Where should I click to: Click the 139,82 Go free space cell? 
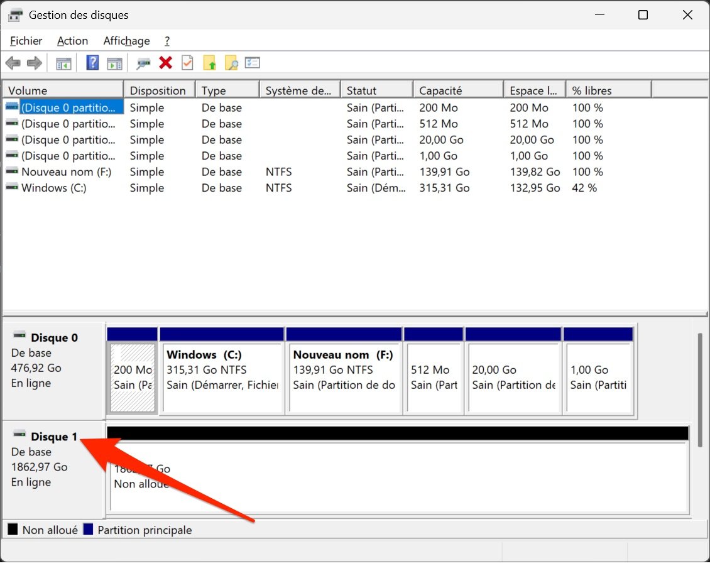click(x=535, y=171)
